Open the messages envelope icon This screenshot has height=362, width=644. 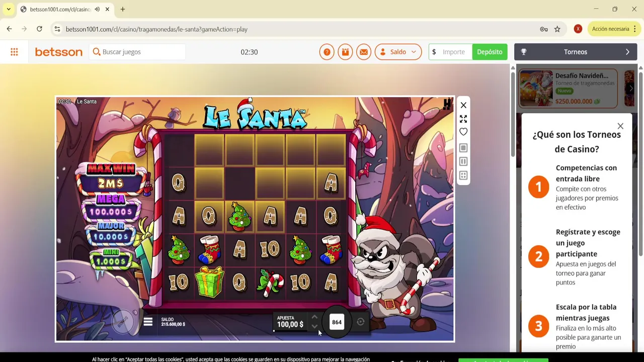[x=364, y=52]
